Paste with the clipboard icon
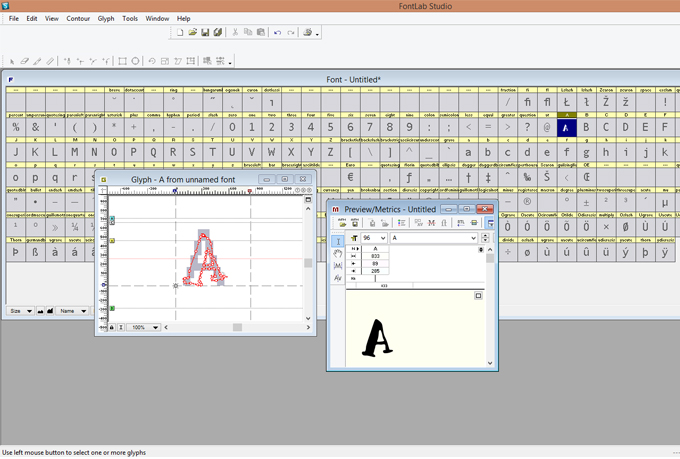The width and height of the screenshot is (680, 459). coord(261,33)
